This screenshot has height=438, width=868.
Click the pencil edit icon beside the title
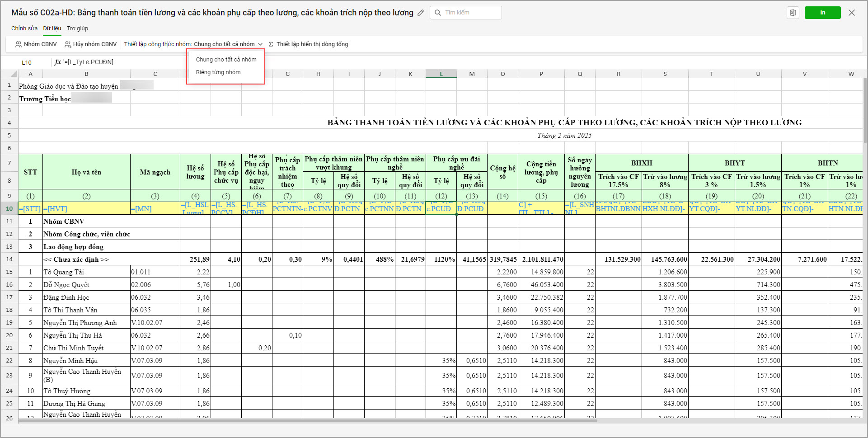coord(421,13)
